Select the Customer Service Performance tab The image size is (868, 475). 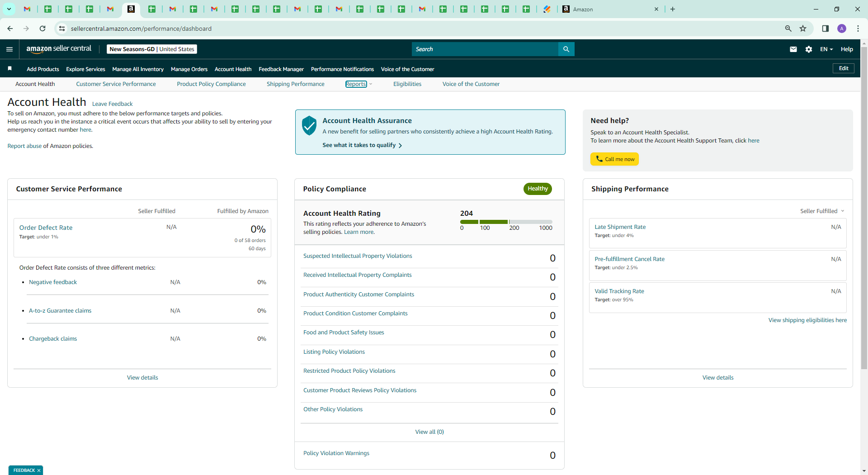tap(116, 84)
